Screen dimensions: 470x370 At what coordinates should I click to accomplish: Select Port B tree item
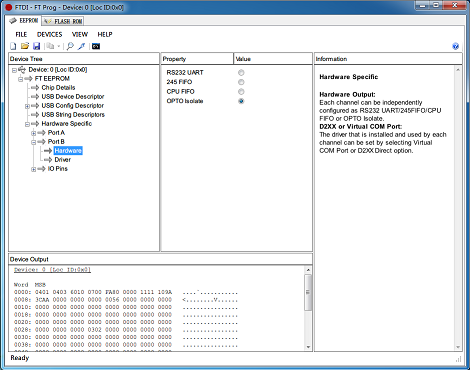(56, 142)
